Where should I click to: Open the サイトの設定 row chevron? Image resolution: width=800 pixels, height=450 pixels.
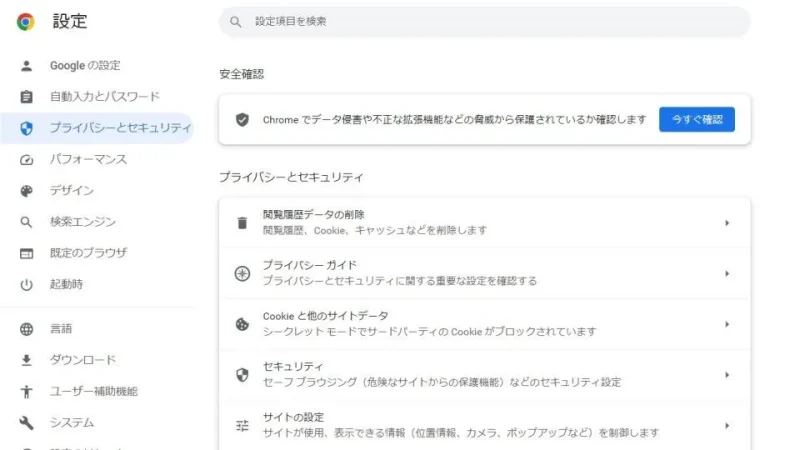(x=727, y=425)
